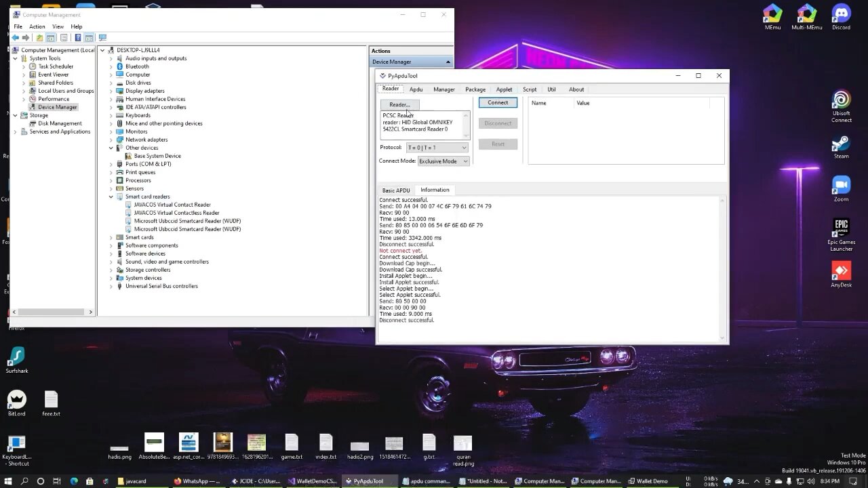Open JCIDE taskbar button
Viewport: 868px width, 488px height.
[x=256, y=481]
